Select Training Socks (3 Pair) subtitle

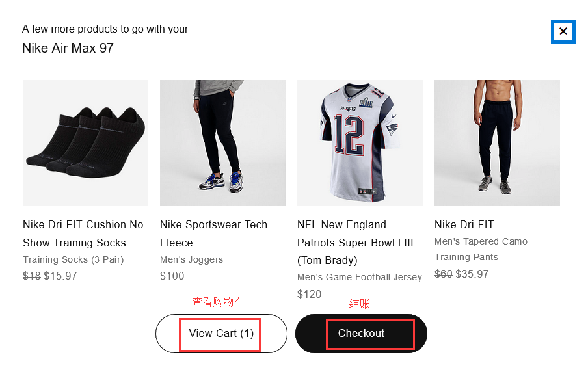coord(73,259)
